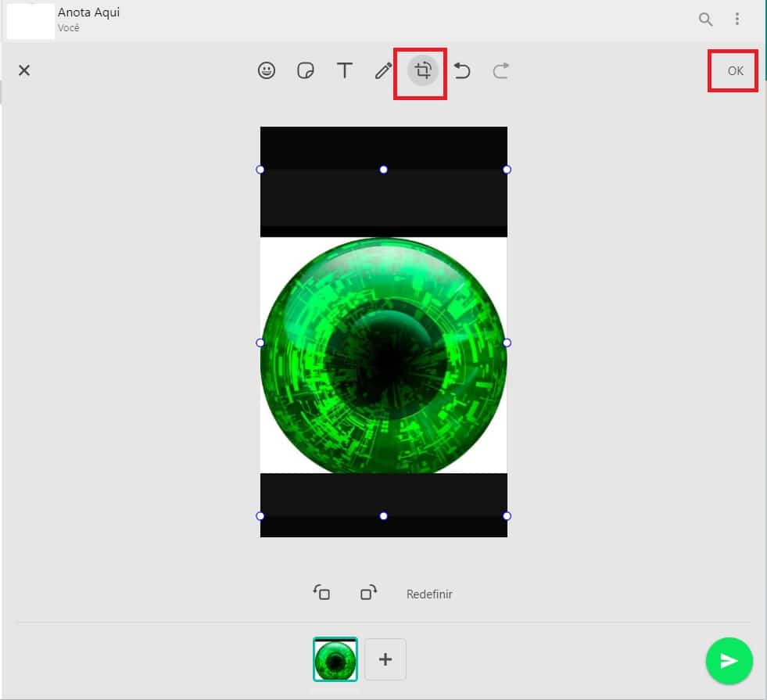This screenshot has height=700, width=767.
Task: Search in the Anota Aqui chat
Action: (705, 19)
